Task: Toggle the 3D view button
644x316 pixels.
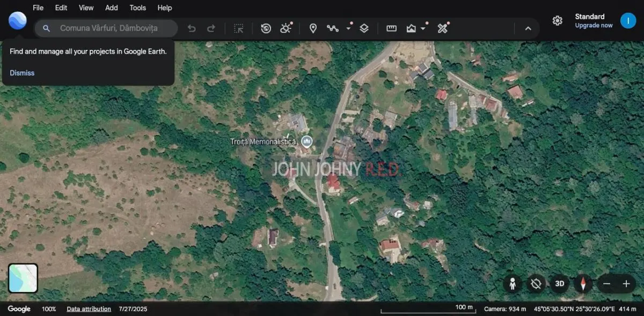Action: pos(559,284)
